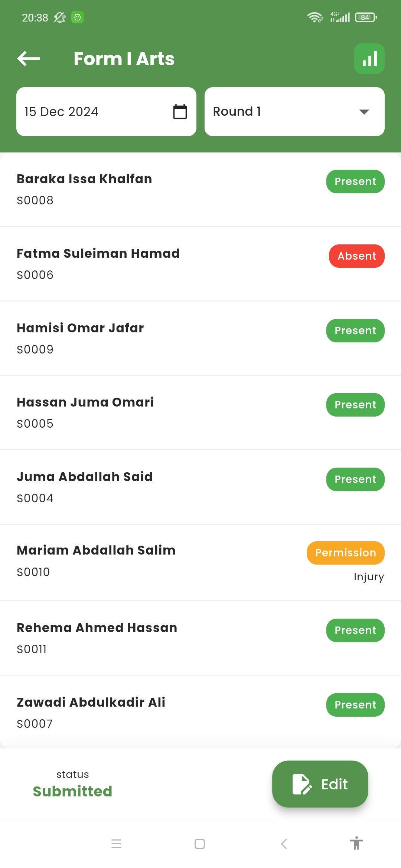Tap Juma Abdallah Said's Present badge
Screen dimensions: 401x868
355,479
